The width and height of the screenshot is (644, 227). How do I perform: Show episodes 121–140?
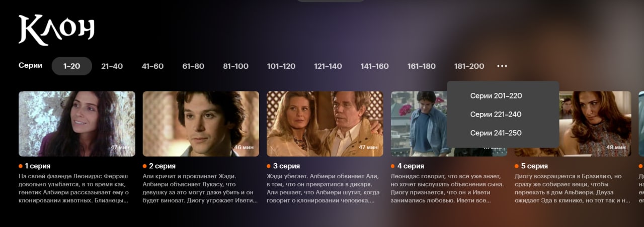[x=328, y=66]
